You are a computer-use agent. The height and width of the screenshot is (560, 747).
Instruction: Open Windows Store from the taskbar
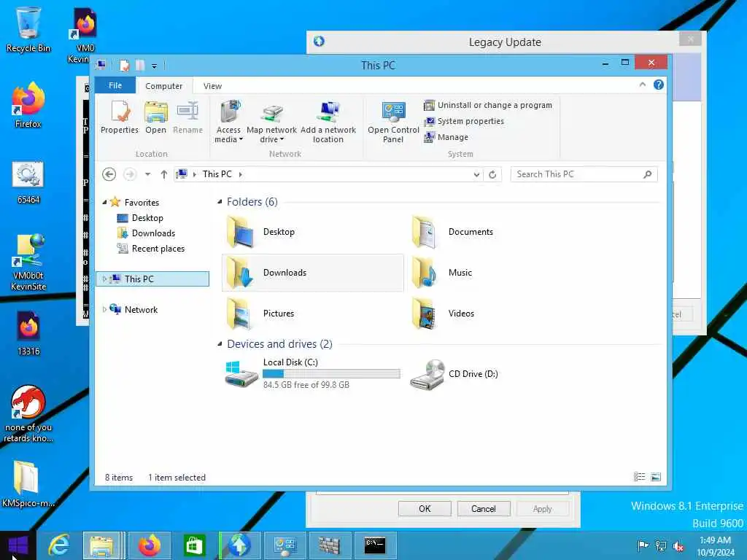[194, 545]
